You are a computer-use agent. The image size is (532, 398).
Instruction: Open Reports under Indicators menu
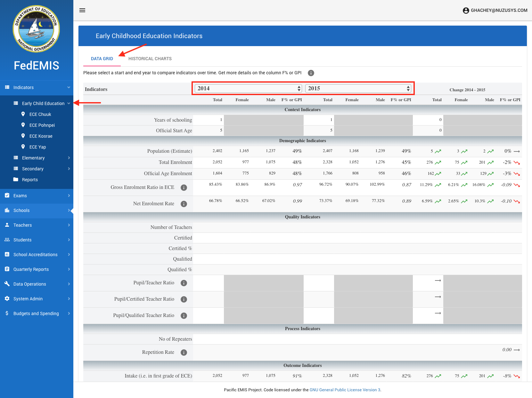[x=30, y=180]
